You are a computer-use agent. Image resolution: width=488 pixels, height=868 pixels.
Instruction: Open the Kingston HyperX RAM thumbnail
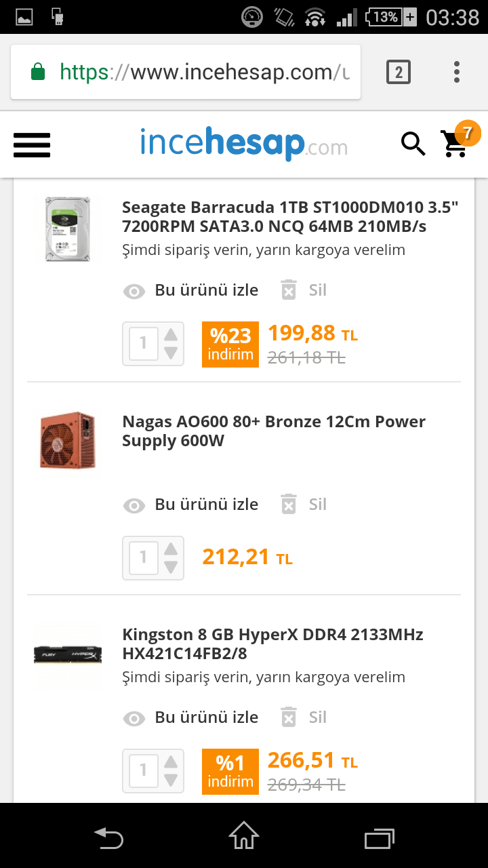coord(68,655)
